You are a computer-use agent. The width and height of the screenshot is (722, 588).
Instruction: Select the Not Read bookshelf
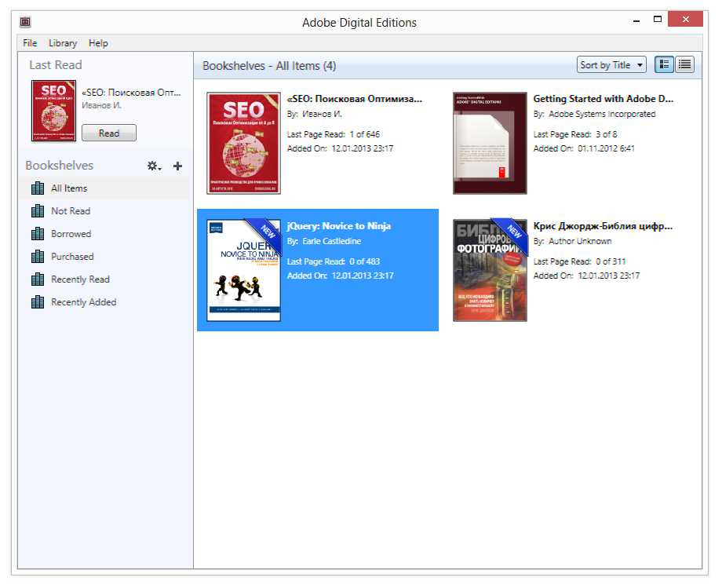(x=104, y=211)
